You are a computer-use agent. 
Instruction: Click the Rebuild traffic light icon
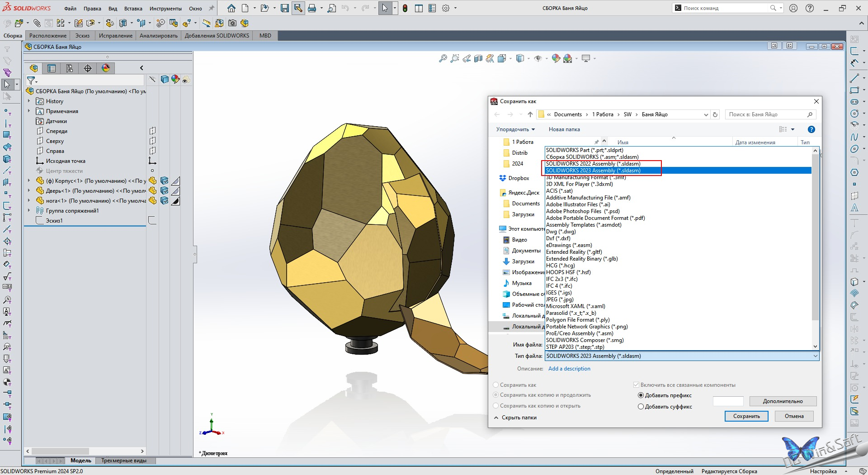click(x=405, y=8)
